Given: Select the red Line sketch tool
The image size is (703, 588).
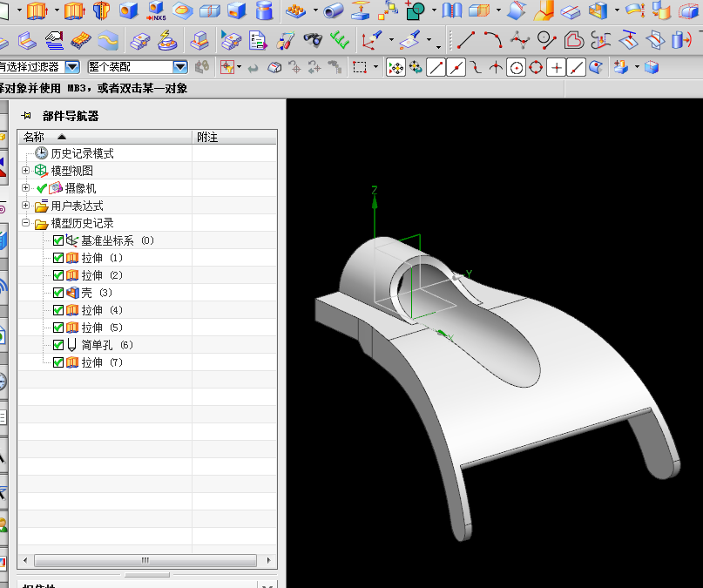Looking at the screenshot, I should [x=467, y=40].
